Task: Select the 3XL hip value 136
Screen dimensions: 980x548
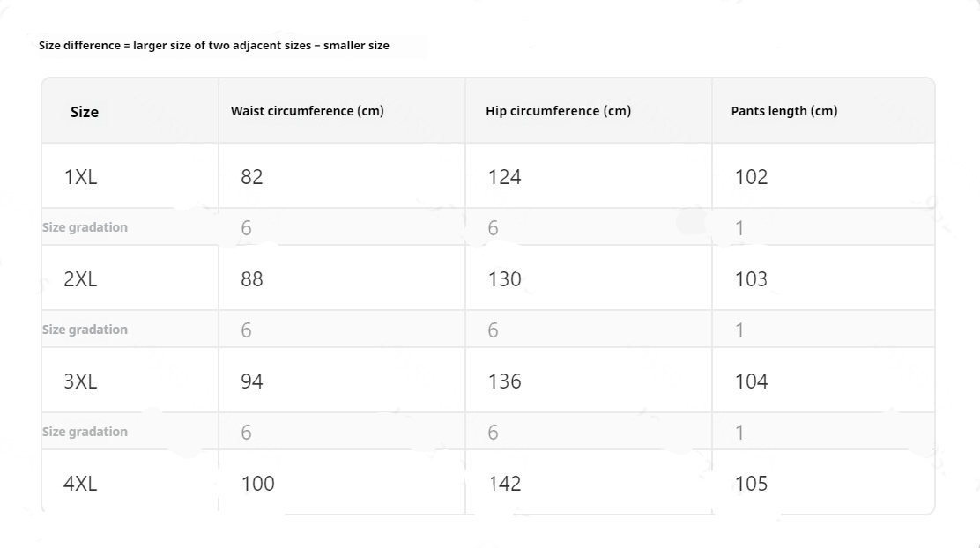Action: [x=504, y=381]
